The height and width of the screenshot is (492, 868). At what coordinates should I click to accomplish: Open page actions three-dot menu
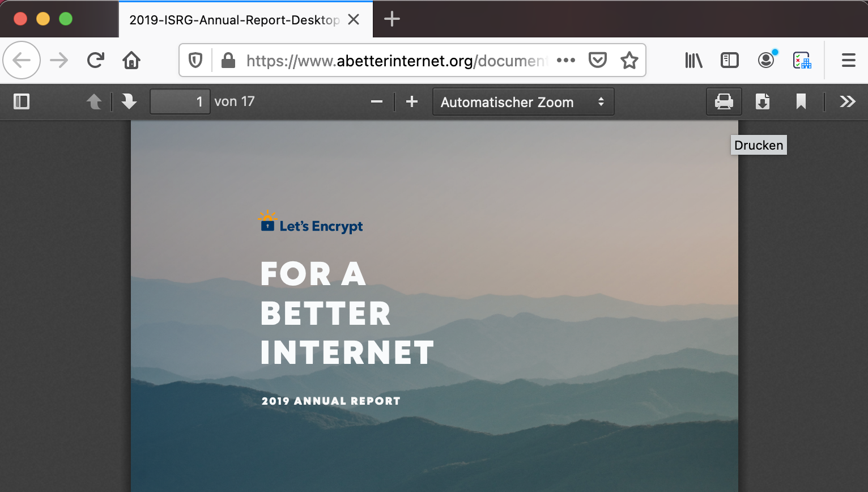566,60
